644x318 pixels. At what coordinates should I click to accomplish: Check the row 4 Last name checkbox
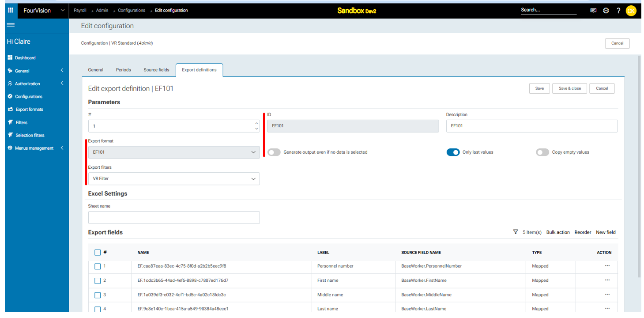pyautogui.click(x=98, y=309)
